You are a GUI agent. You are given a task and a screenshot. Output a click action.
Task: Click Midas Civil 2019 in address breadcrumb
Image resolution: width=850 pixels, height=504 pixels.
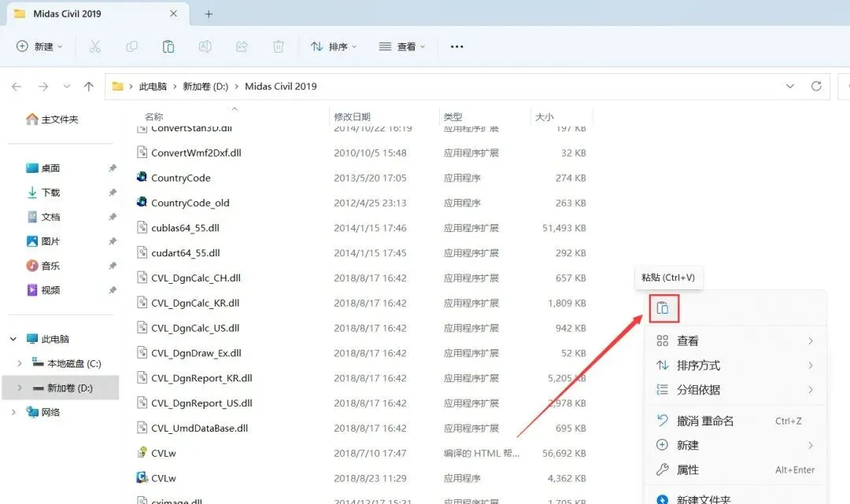pyautogui.click(x=281, y=86)
